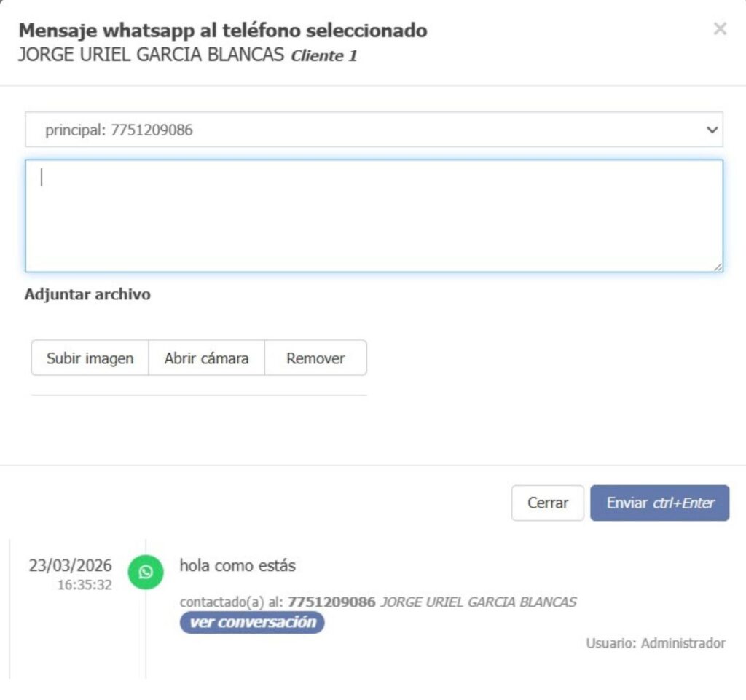This screenshot has height=700, width=746.
Task: Click the dialog title 'Mensaje whatsapp al teléfono seleccionado'
Action: point(222,31)
